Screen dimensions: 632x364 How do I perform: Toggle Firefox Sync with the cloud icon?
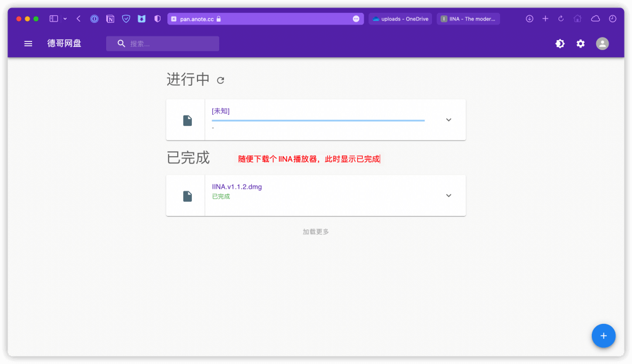(x=594, y=19)
